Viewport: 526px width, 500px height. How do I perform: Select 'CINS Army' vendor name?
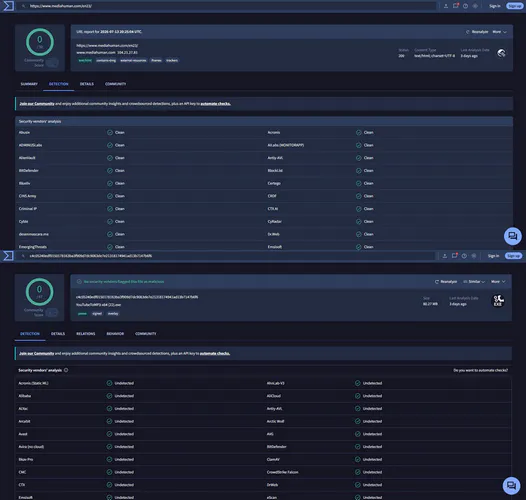(x=28, y=196)
